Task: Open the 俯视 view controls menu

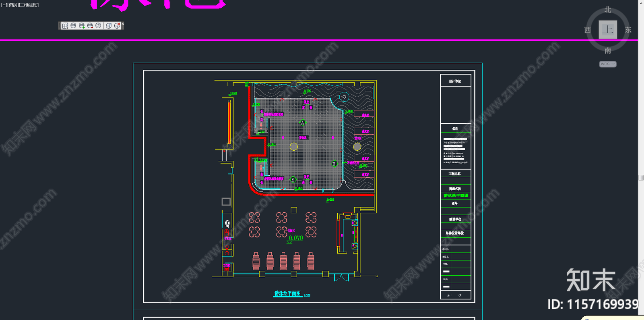Action: click(x=13, y=5)
